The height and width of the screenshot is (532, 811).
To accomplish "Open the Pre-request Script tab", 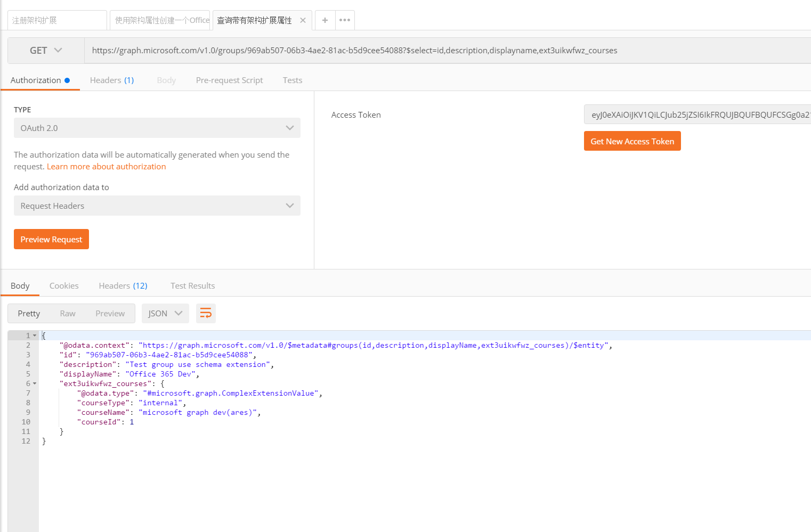I will pyautogui.click(x=229, y=80).
